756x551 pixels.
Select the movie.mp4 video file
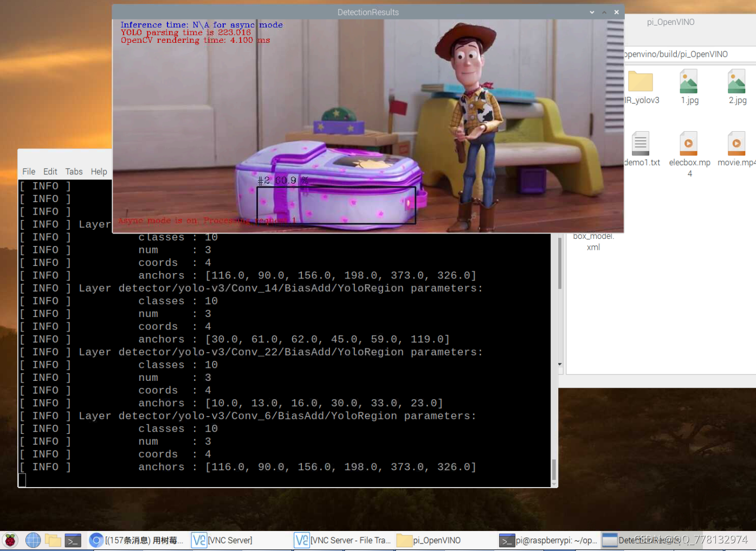click(x=736, y=149)
